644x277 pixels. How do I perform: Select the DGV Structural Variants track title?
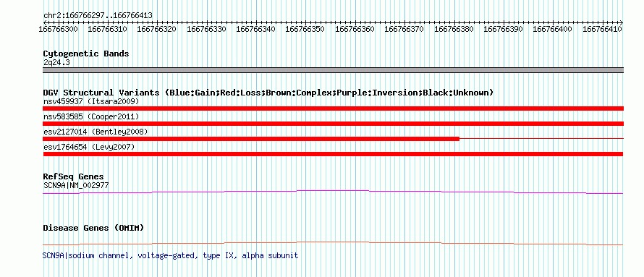click(268, 93)
